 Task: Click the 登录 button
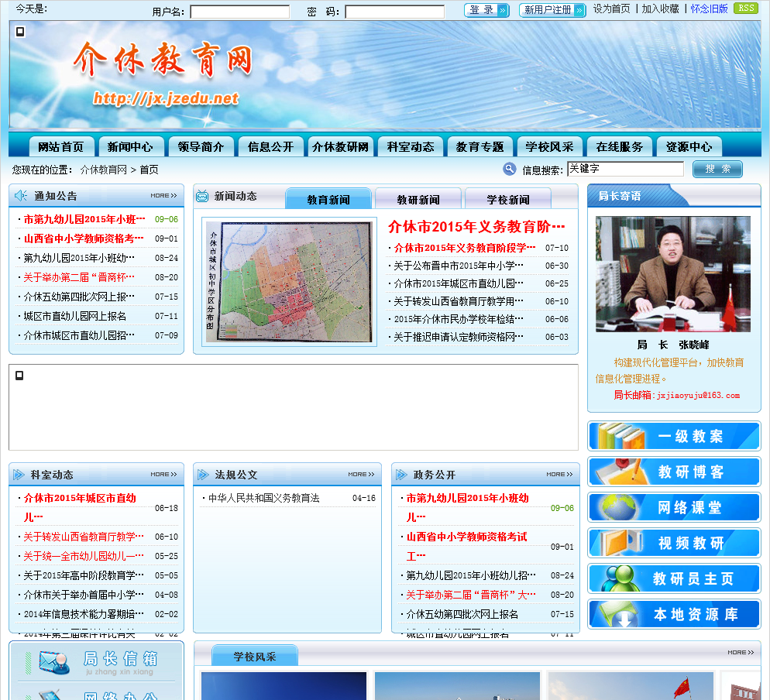click(486, 10)
